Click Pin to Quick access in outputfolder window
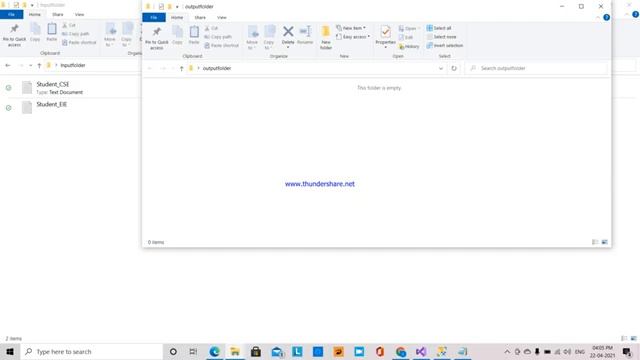This screenshot has height=360, width=640. 156,38
